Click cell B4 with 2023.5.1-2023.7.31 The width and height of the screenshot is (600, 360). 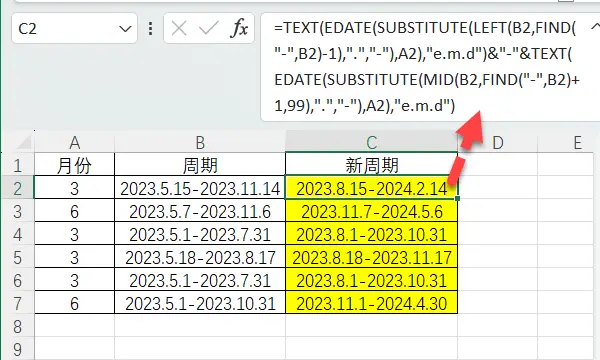200,234
